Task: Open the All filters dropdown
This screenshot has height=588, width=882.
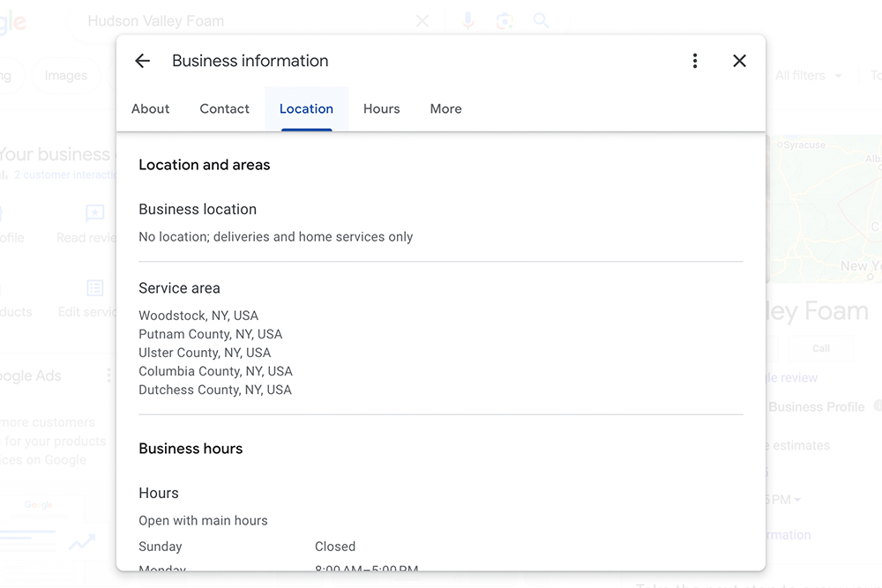Action: point(806,76)
